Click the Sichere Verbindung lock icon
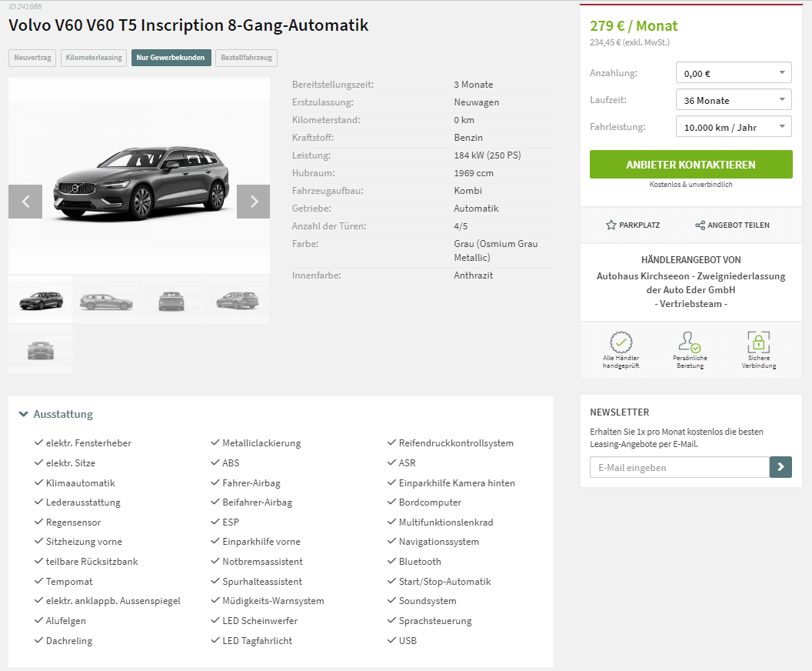This screenshot has height=671, width=812. (x=759, y=342)
